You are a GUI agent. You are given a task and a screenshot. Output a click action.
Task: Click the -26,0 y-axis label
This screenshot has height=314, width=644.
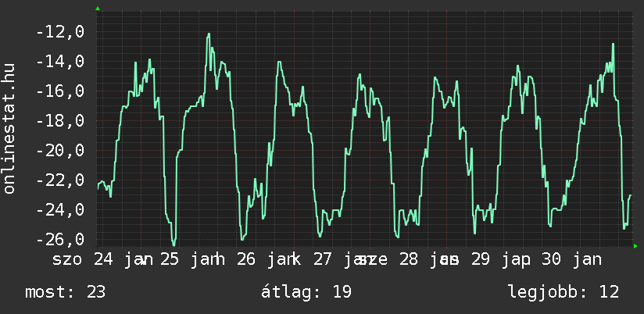tap(60, 240)
